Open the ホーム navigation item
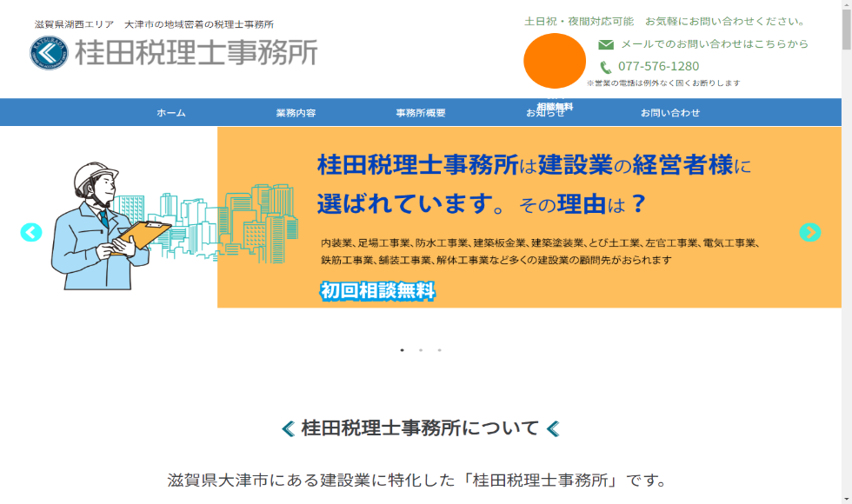852x504 pixels. click(171, 113)
